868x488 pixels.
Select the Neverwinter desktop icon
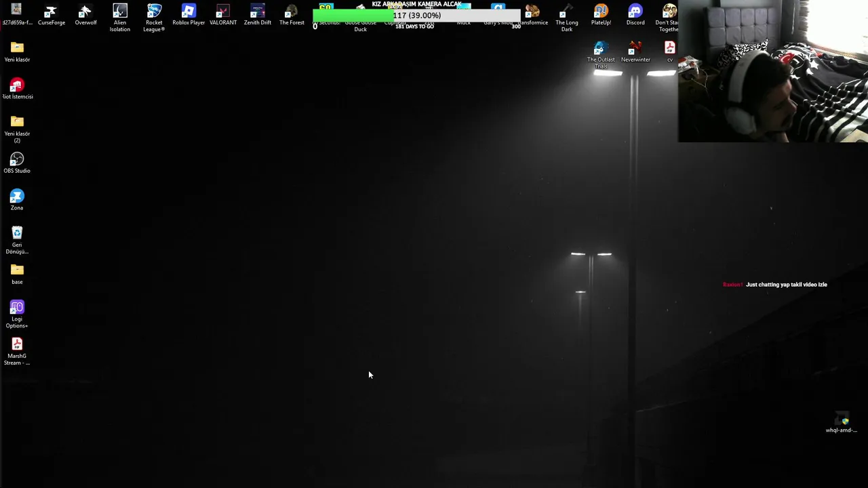tap(635, 52)
